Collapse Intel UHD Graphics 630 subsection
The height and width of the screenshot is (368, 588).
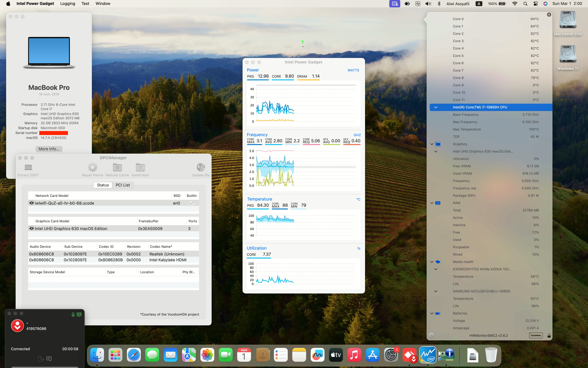tap(436, 151)
